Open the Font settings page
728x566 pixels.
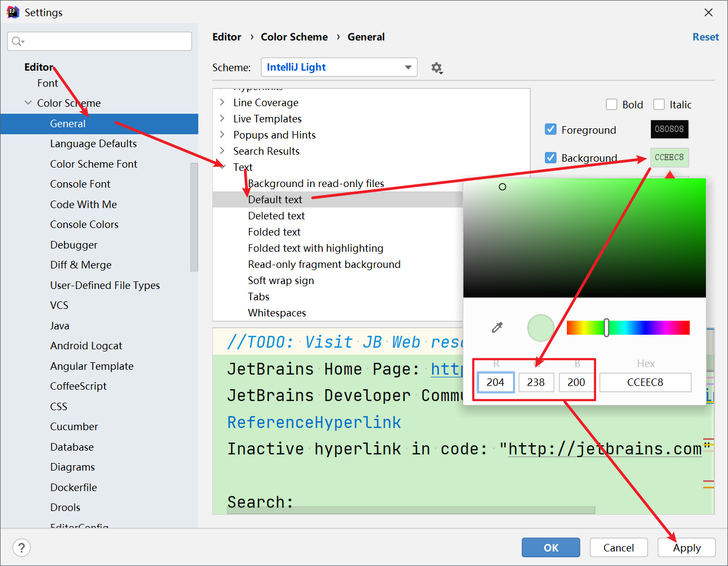pyautogui.click(x=47, y=83)
